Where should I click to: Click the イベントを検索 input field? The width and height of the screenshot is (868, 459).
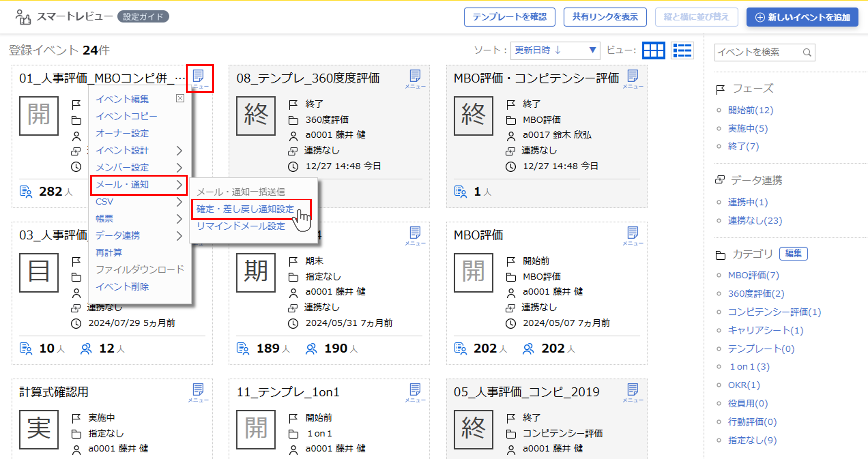tap(755, 53)
